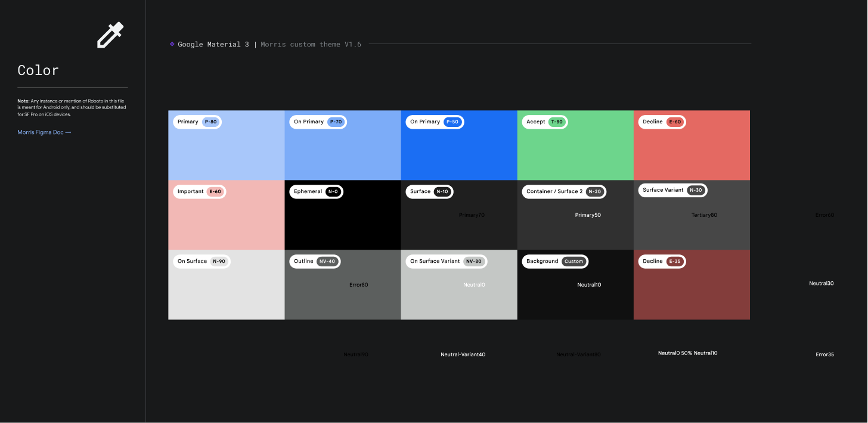Click the N-90 chip

pyautogui.click(x=219, y=262)
